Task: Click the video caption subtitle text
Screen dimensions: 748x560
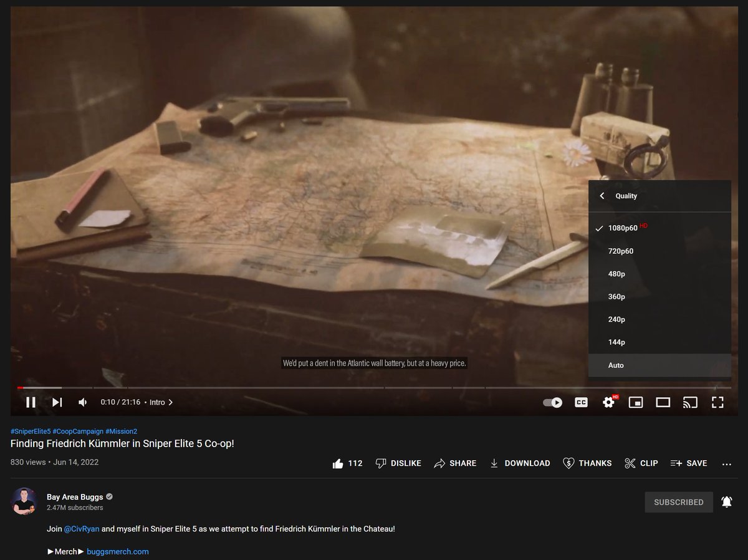Action: [375, 363]
